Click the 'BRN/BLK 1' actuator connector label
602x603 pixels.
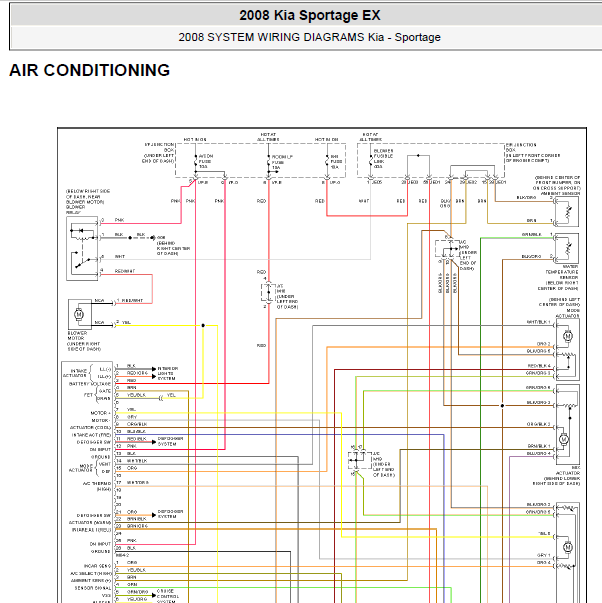(539, 446)
